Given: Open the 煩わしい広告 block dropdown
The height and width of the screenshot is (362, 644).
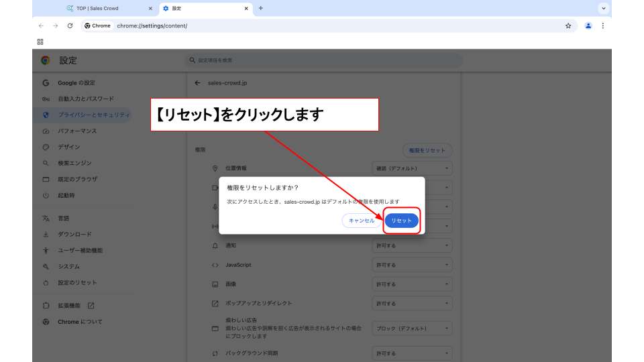Looking at the screenshot, I should (x=412, y=328).
